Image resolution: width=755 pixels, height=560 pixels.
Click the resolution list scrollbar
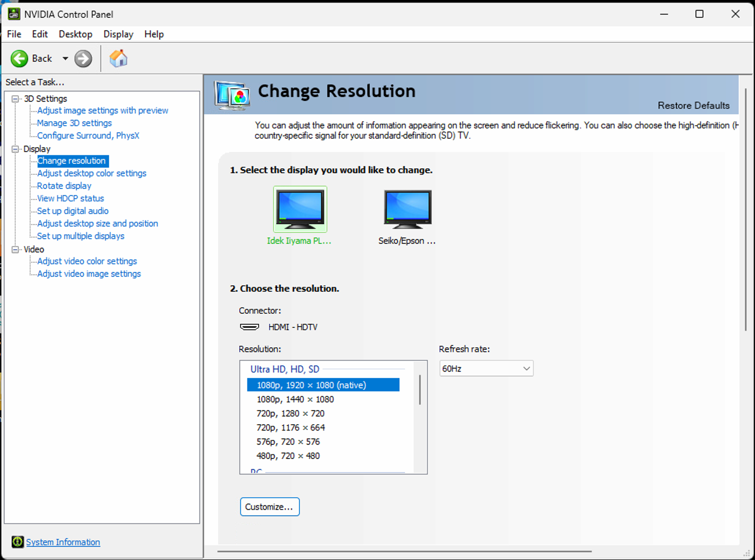[x=420, y=390]
